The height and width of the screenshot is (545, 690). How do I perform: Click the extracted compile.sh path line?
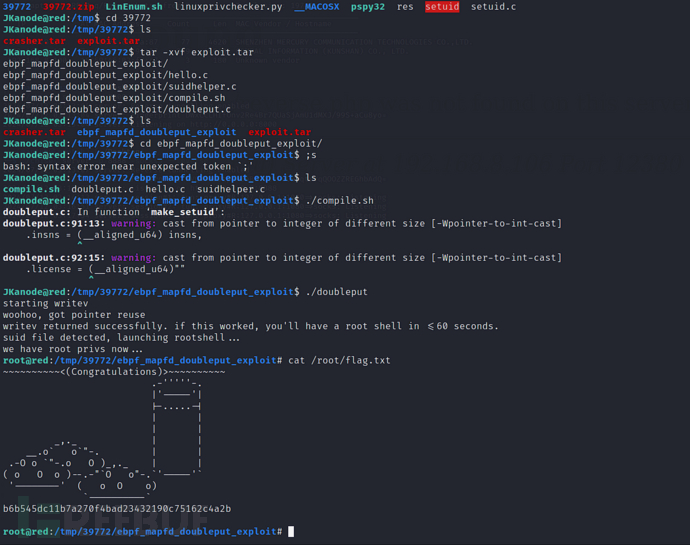[x=114, y=98]
